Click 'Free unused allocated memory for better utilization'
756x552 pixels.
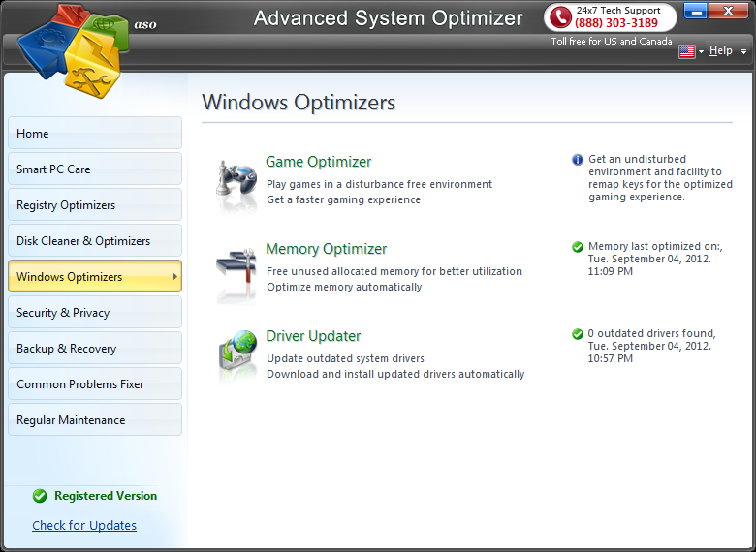394,271
